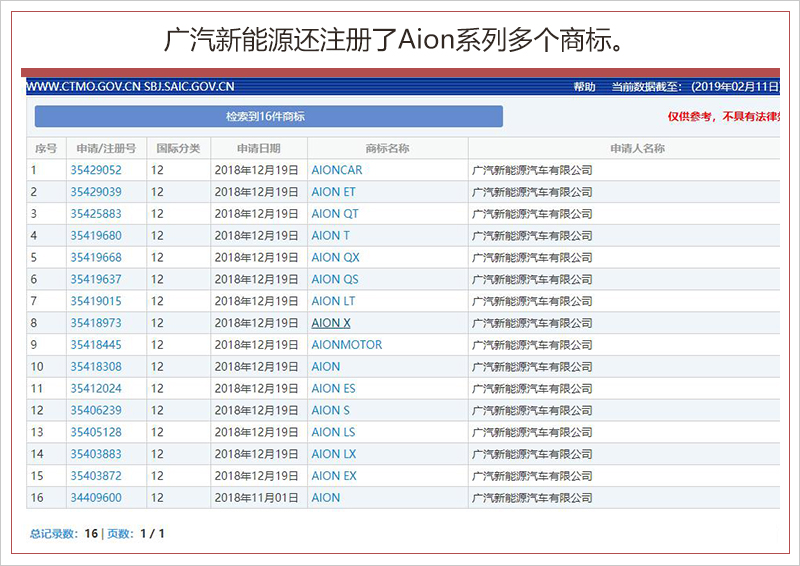Click the 申请/注册号 column header
The height and width of the screenshot is (566, 800).
click(x=106, y=149)
